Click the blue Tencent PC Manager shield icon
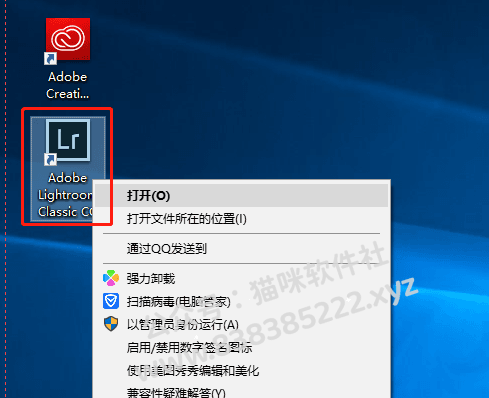Viewport: 489px width, 398px height. click(111, 301)
